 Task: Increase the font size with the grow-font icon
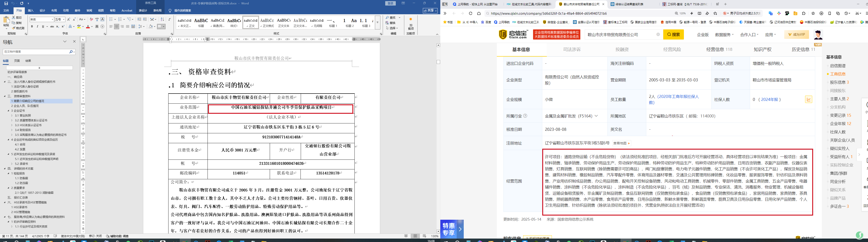click(x=69, y=19)
